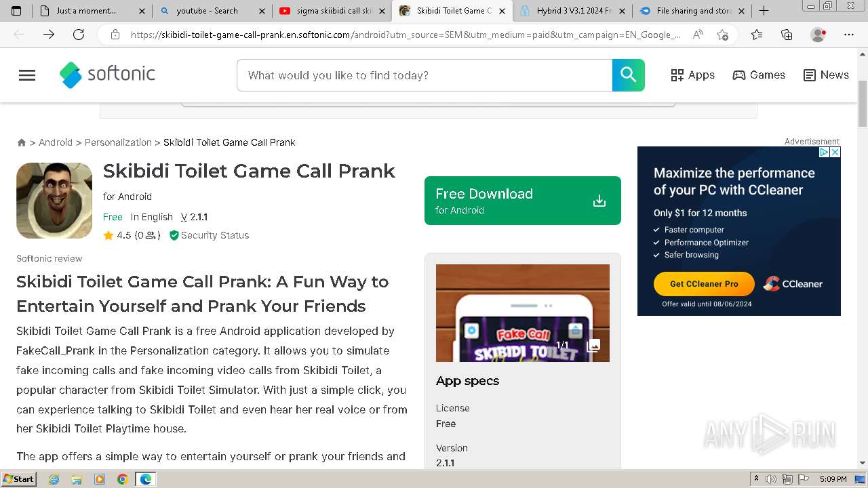Click the Softonic logo
Viewport: 868px width, 488px height.
coord(107,75)
